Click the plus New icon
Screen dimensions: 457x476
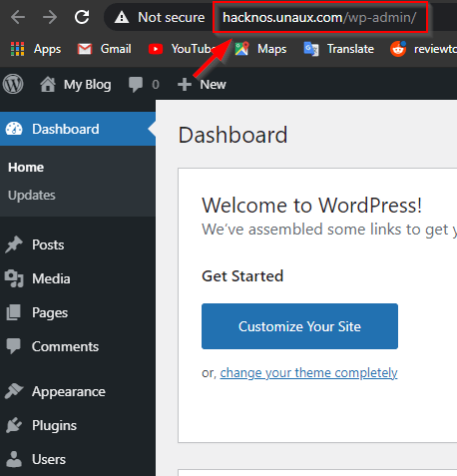point(185,85)
